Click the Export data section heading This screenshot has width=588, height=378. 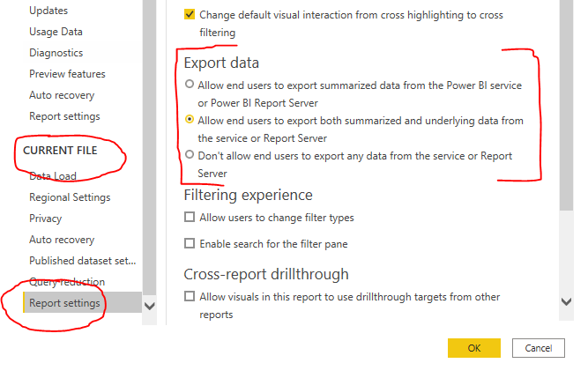pyautogui.click(x=221, y=63)
